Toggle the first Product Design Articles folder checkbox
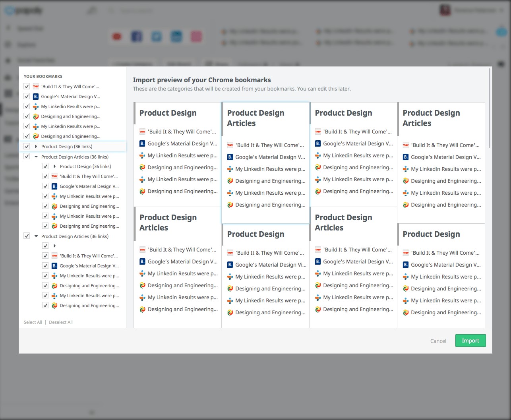The image size is (511, 420). [27, 157]
